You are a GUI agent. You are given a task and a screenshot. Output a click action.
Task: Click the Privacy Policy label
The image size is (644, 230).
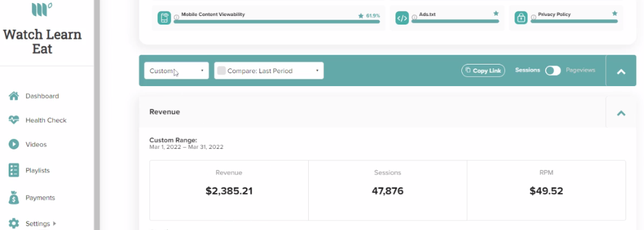tap(554, 14)
